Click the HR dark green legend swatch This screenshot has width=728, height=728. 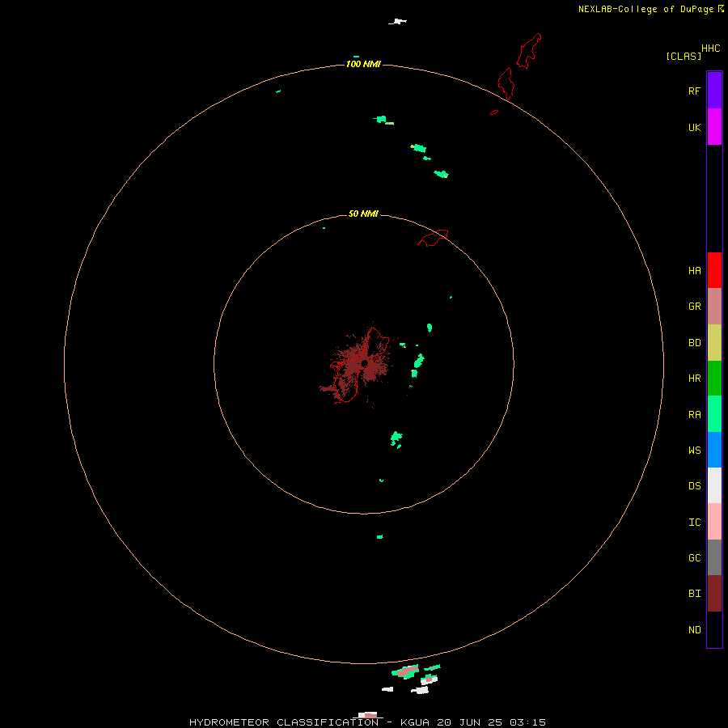click(x=714, y=379)
